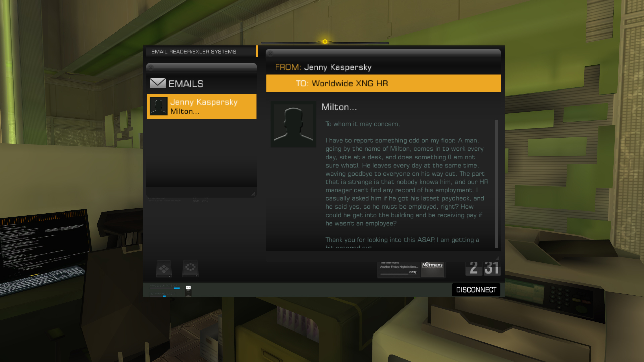Click the EMAILS section icon
The image size is (644, 362).
click(158, 83)
